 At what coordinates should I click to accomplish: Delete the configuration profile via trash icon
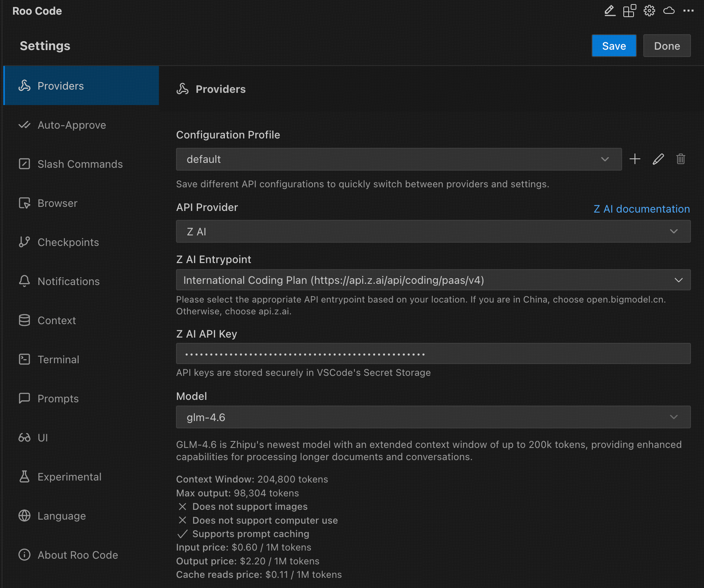681,159
